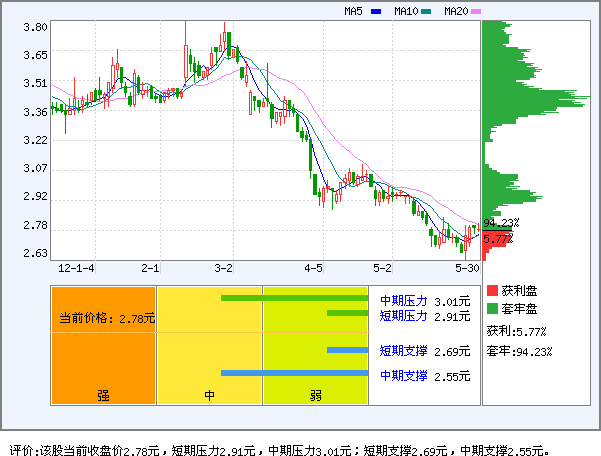Click the 4-5 date axis label
Image resolution: width=601 pixels, height=456 pixels.
point(314,268)
